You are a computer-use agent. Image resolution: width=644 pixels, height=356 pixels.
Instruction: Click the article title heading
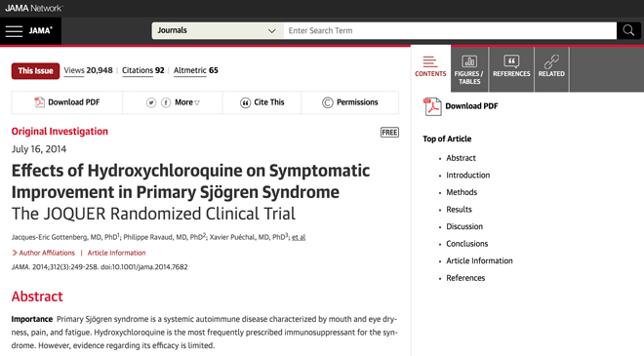(x=190, y=181)
